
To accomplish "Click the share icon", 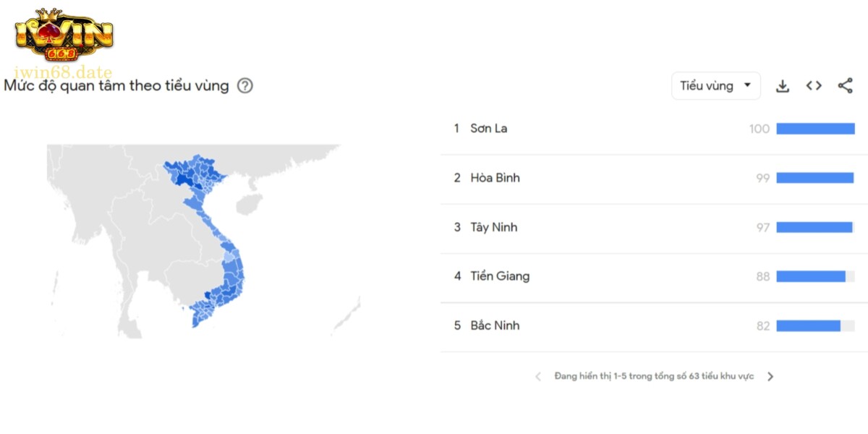I will pyautogui.click(x=845, y=86).
